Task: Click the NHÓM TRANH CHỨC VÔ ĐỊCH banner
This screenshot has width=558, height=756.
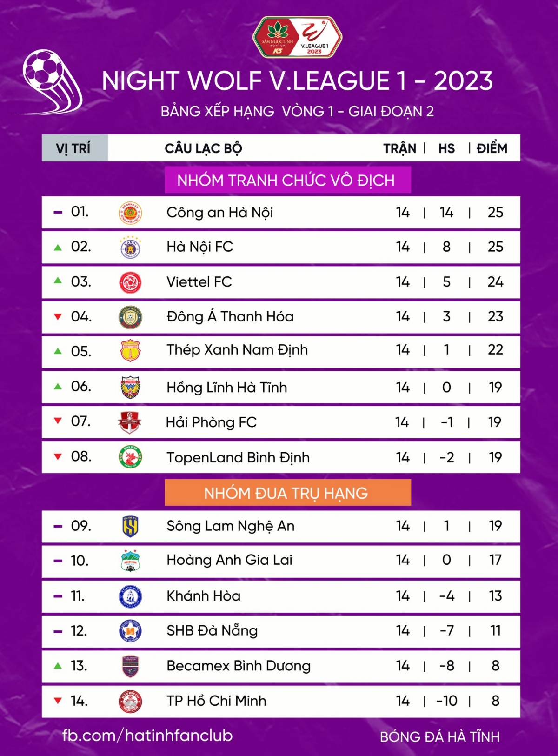Action: (287, 180)
